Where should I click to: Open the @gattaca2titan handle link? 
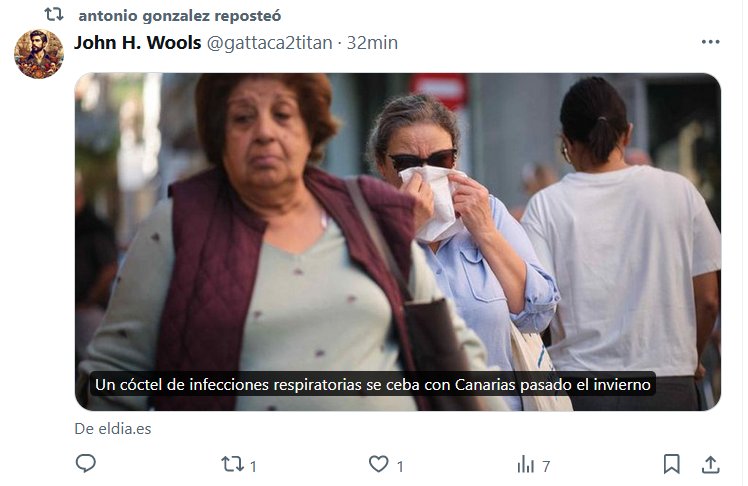(270, 43)
